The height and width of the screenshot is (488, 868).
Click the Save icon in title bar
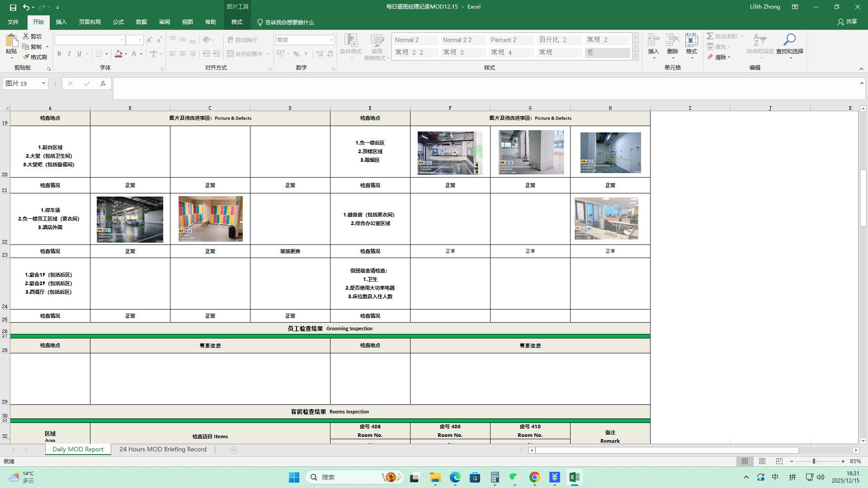click(13, 7)
